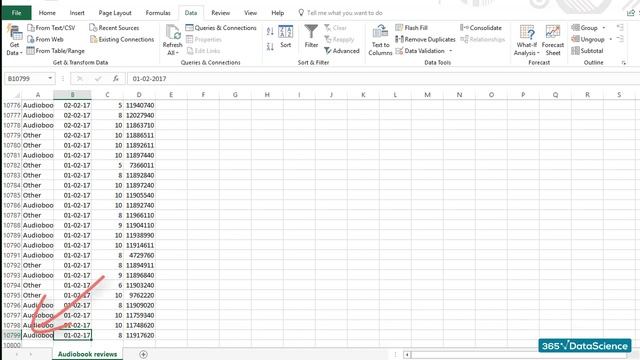The image size is (640, 360).
Task: Sort column descending Z to A
Action: (x=270, y=47)
